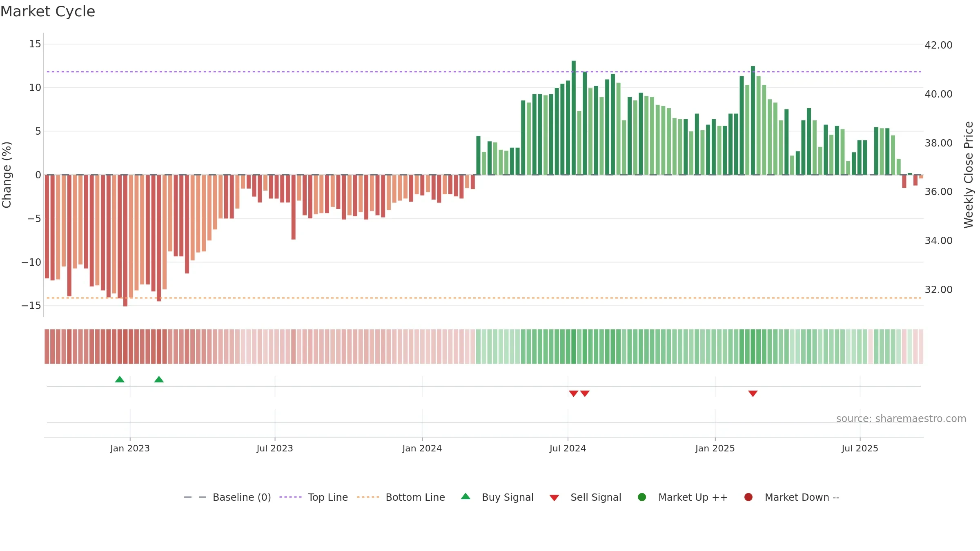
Task: Click the 34.00 price tick label
Action: (938, 240)
